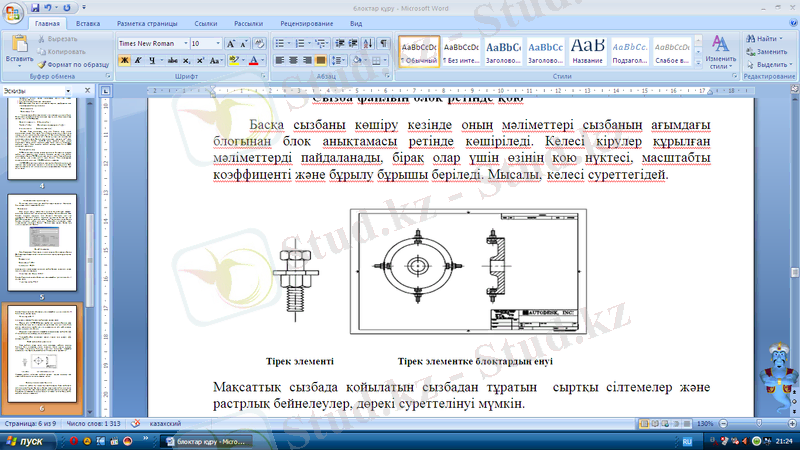This screenshot has width=800, height=450.
Task: Click the red font color icon
Action: click(254, 60)
